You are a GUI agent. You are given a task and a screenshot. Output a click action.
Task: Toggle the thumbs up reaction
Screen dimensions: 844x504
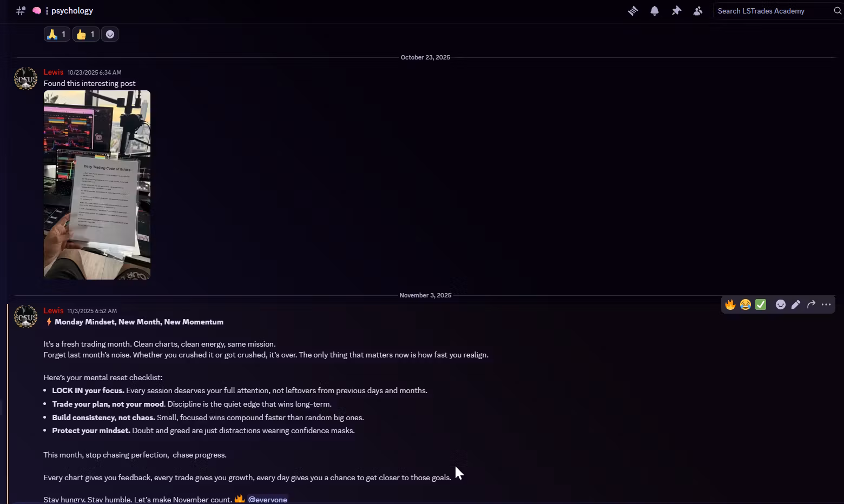tap(86, 35)
